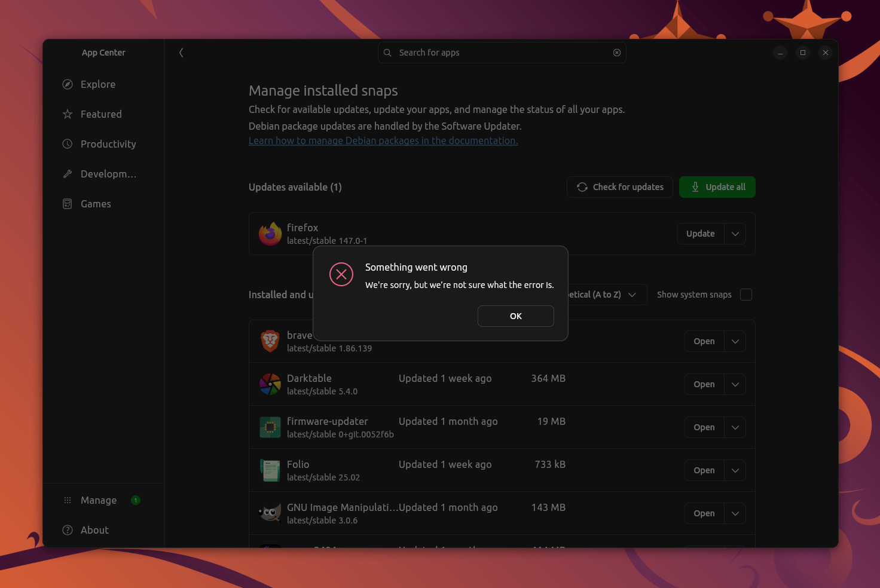Screen dimensions: 880x588
Task: Open the About page
Action: point(94,530)
